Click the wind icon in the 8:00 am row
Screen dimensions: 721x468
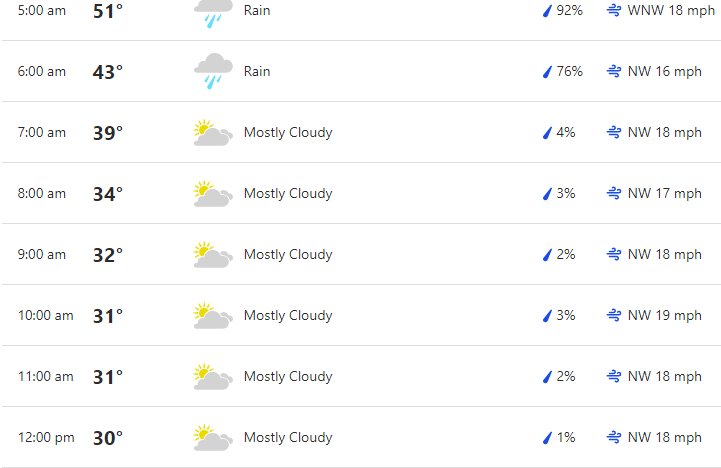tap(614, 193)
